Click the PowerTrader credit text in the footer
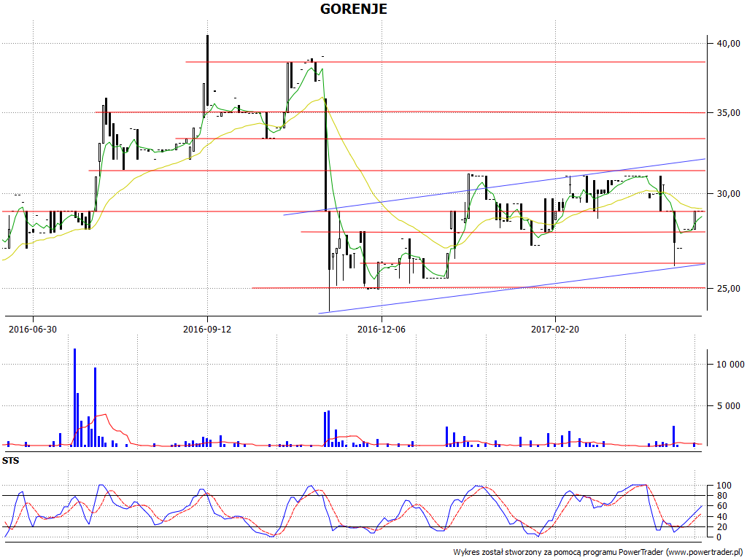The image size is (747, 560). pos(600,552)
